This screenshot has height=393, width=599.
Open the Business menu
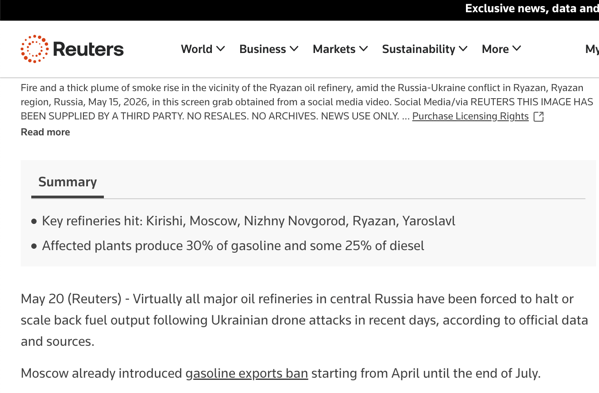pyautogui.click(x=269, y=49)
